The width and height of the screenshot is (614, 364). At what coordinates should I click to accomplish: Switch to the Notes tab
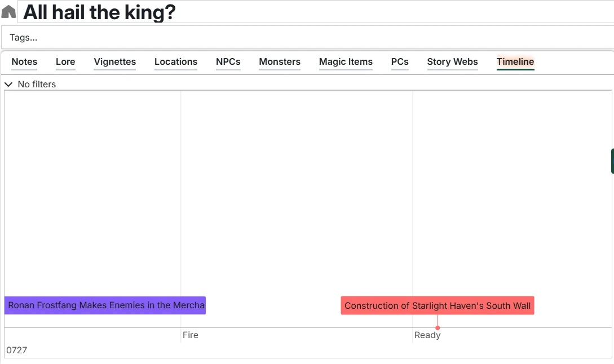24,62
